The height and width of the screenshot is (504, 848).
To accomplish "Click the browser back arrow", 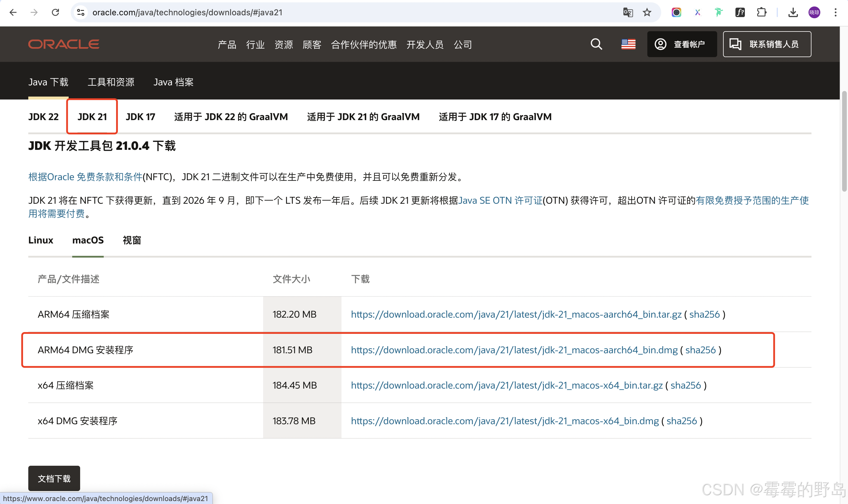I will (x=13, y=13).
